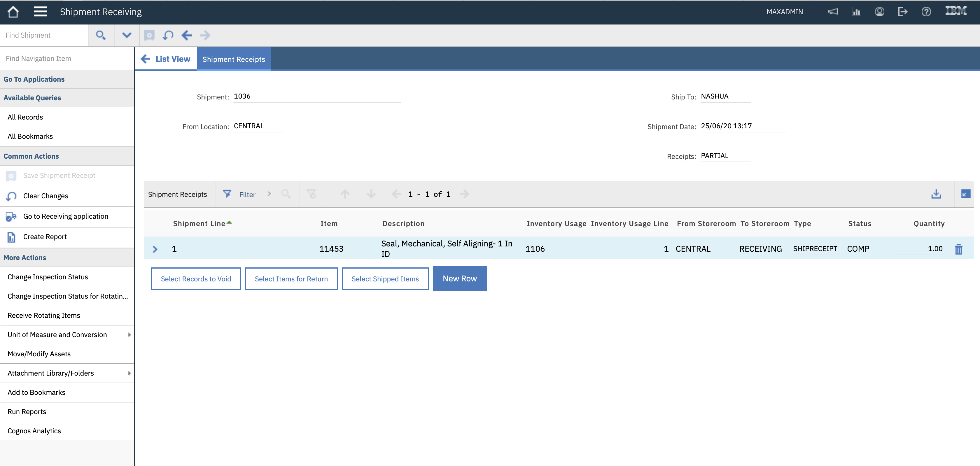Click the Clear Changes undo icon
Viewport: 980px width, 466px height.
[11, 196]
